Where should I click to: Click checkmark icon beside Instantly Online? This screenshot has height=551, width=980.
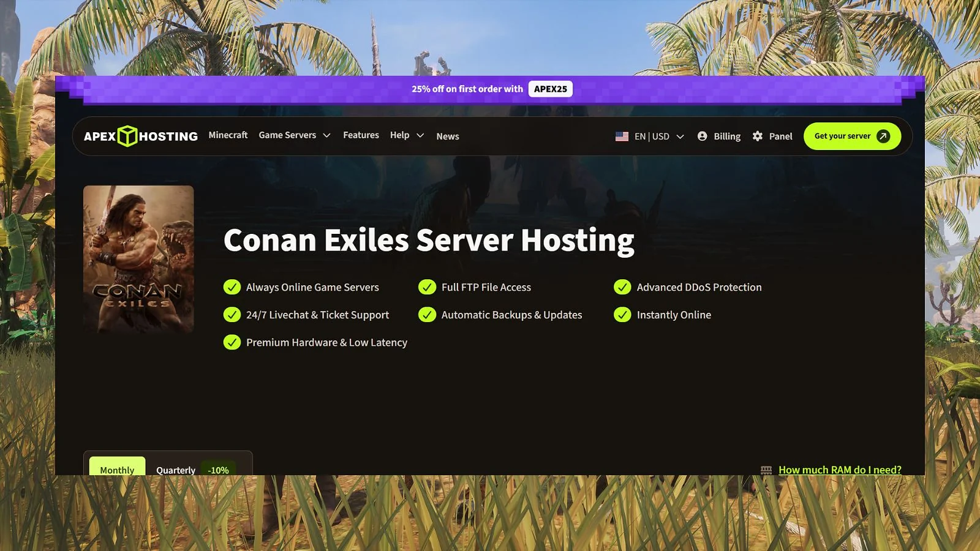(622, 315)
